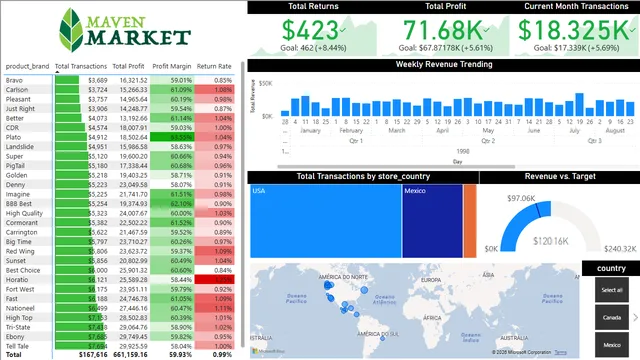
Task: Click the country slicer header
Action: point(611,268)
